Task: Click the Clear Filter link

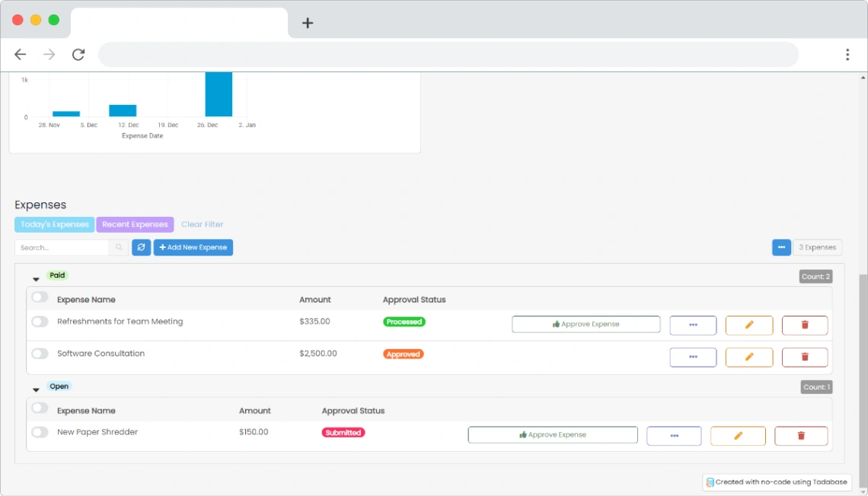Action: [202, 224]
